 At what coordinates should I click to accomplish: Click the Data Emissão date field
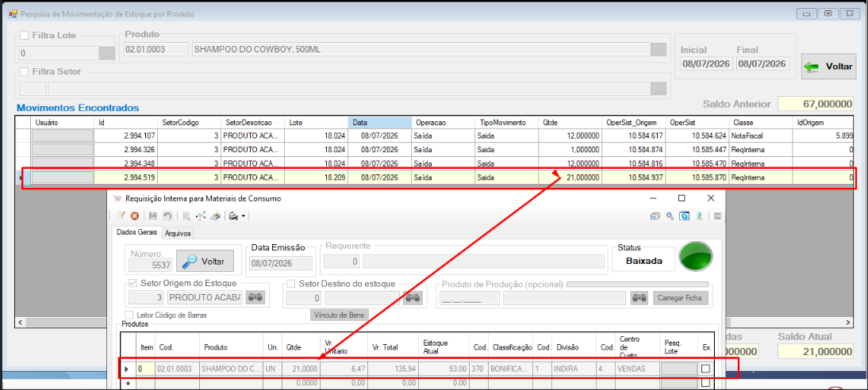click(281, 263)
